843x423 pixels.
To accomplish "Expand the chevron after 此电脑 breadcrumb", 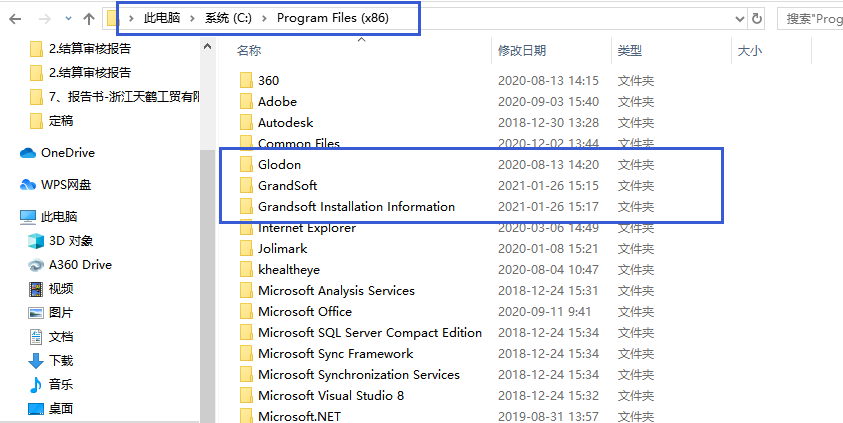I will pyautogui.click(x=193, y=19).
